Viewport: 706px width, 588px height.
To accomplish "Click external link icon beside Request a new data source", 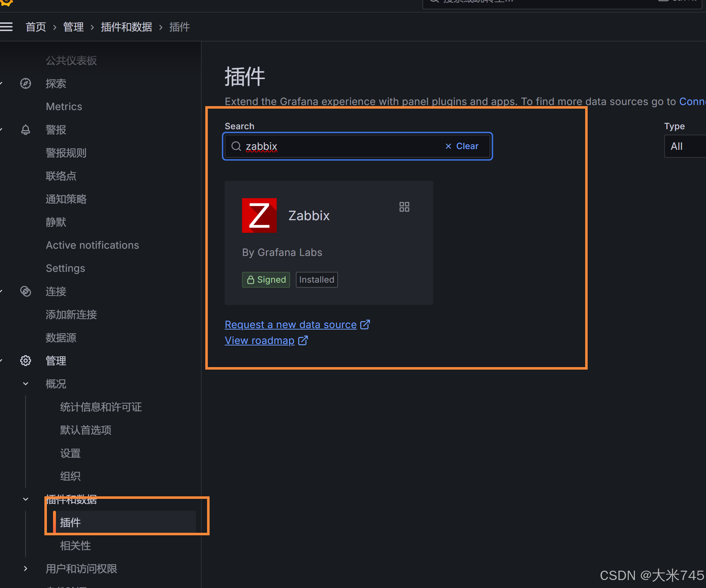I will click(365, 325).
